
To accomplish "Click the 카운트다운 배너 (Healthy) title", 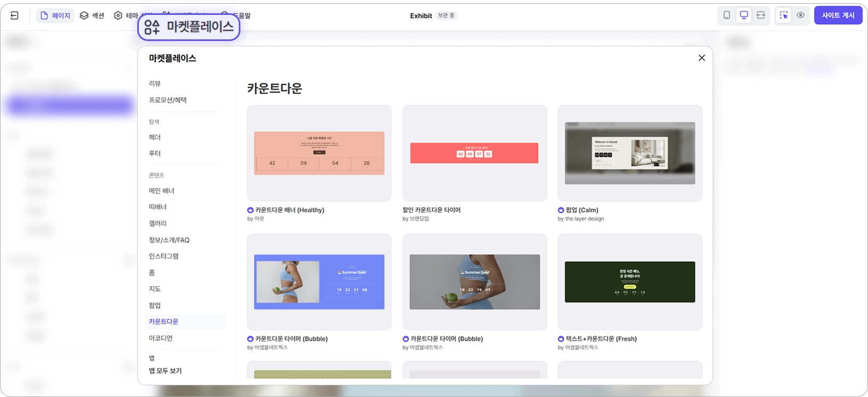I will pyautogui.click(x=290, y=210).
